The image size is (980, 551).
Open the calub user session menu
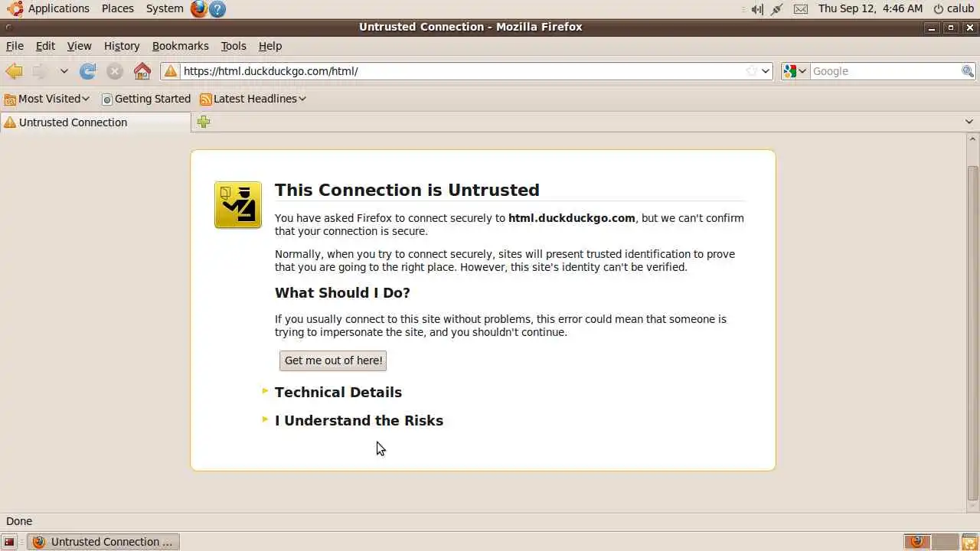click(x=953, y=8)
